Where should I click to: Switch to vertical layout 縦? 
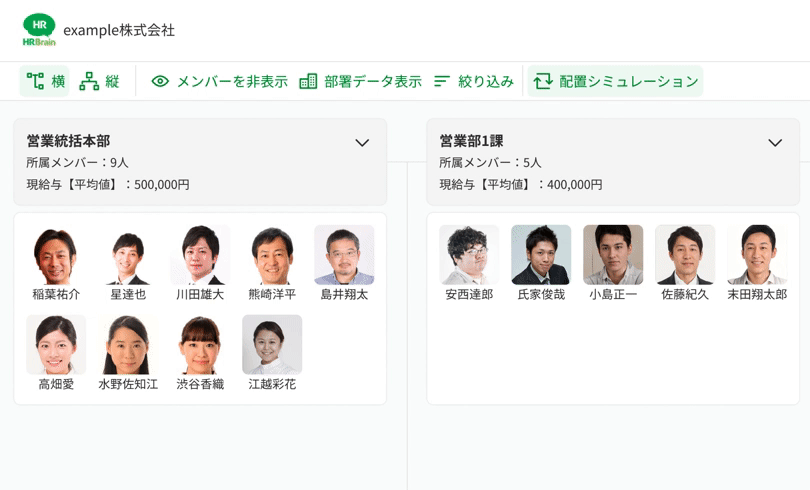[99, 81]
